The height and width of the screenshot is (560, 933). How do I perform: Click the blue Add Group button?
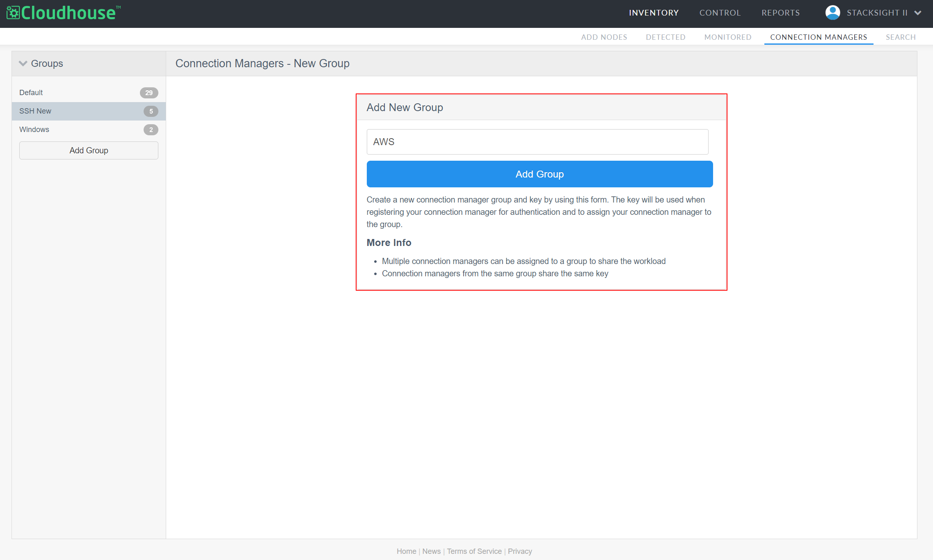pos(540,174)
